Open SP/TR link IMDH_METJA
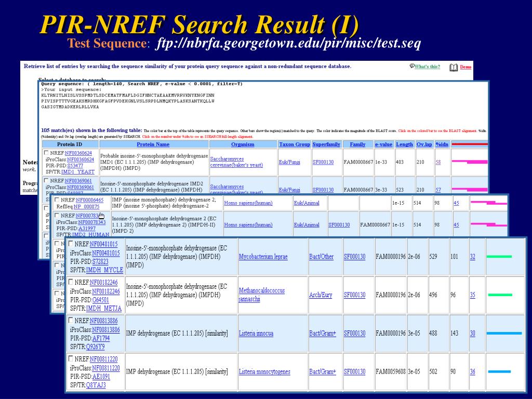The height and width of the screenshot is (399, 532). pyautogui.click(x=104, y=309)
